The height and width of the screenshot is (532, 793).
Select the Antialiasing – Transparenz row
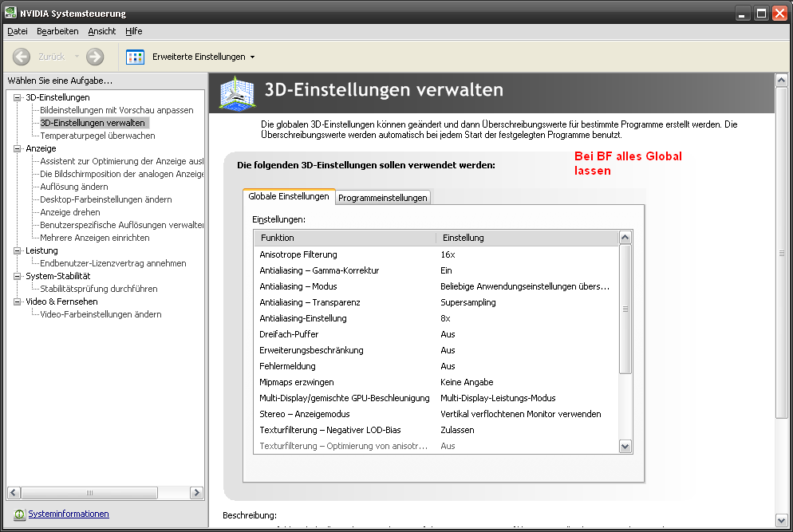[x=436, y=302]
